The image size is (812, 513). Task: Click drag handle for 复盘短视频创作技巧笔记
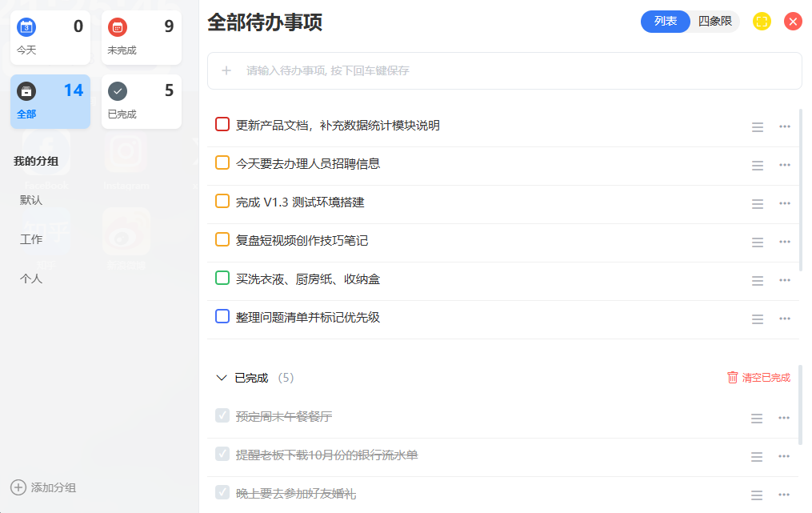point(758,242)
